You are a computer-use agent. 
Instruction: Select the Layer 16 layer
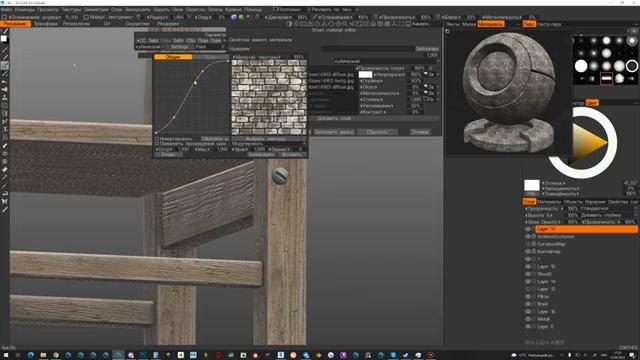pos(546,312)
